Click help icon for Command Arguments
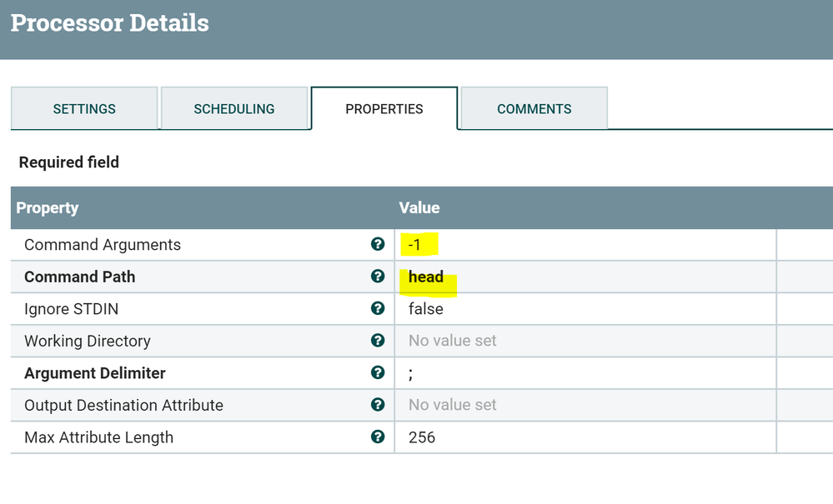 [x=378, y=244]
